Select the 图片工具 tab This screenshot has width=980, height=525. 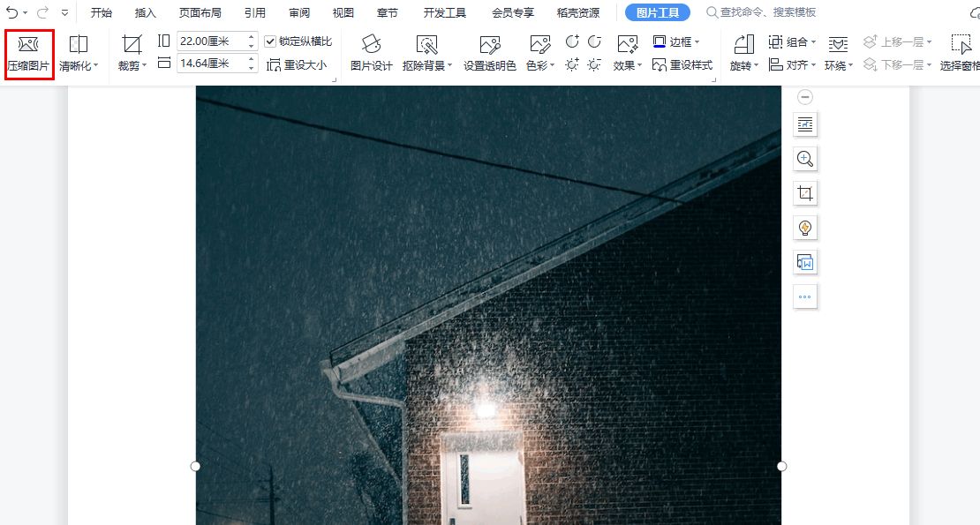tap(658, 12)
